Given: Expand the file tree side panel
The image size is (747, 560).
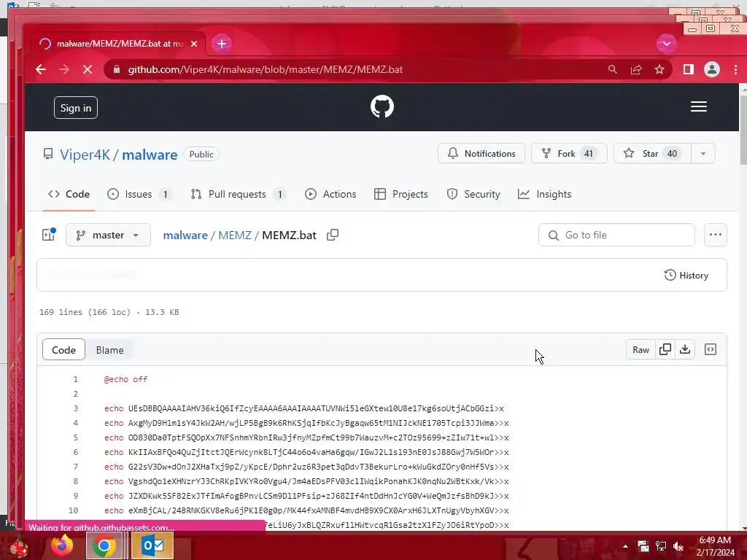Looking at the screenshot, I should tap(49, 235).
